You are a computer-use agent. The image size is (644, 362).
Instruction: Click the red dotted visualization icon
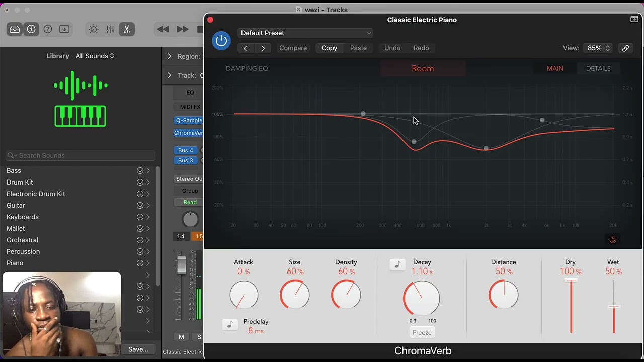coord(613,240)
